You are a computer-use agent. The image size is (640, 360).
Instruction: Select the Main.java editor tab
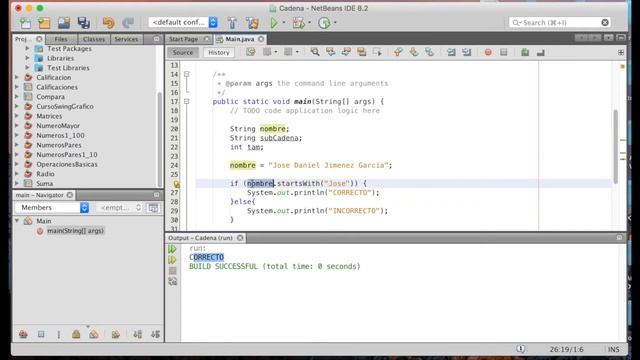240,39
